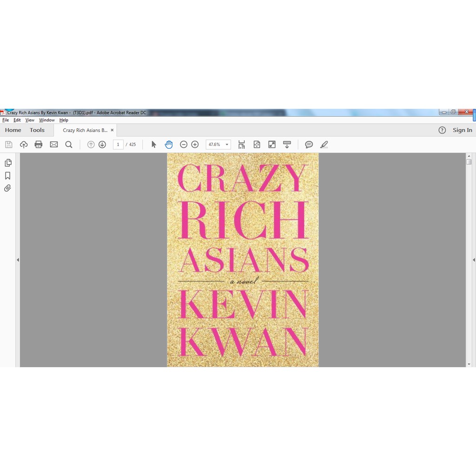Open the 47.6% zoom level dropdown

(x=227, y=145)
